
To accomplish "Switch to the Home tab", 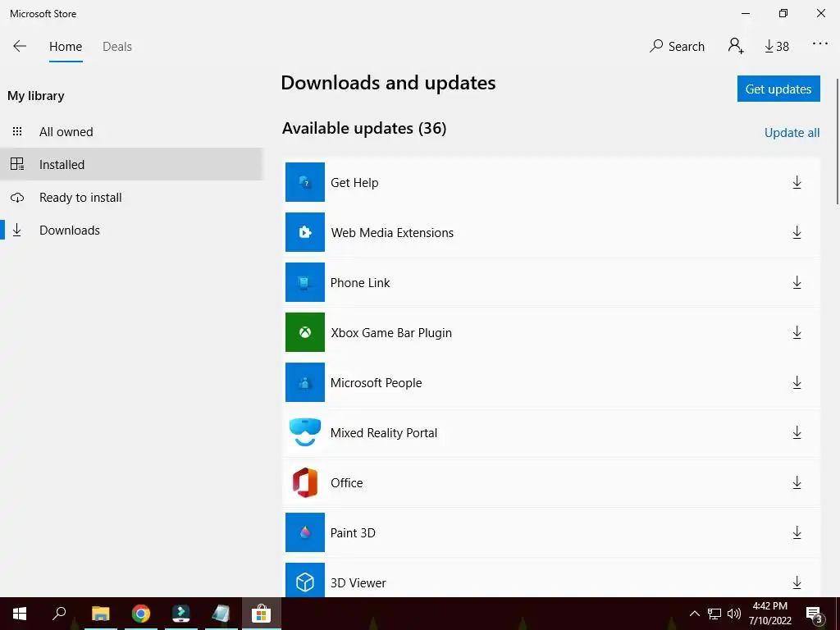I will point(66,47).
